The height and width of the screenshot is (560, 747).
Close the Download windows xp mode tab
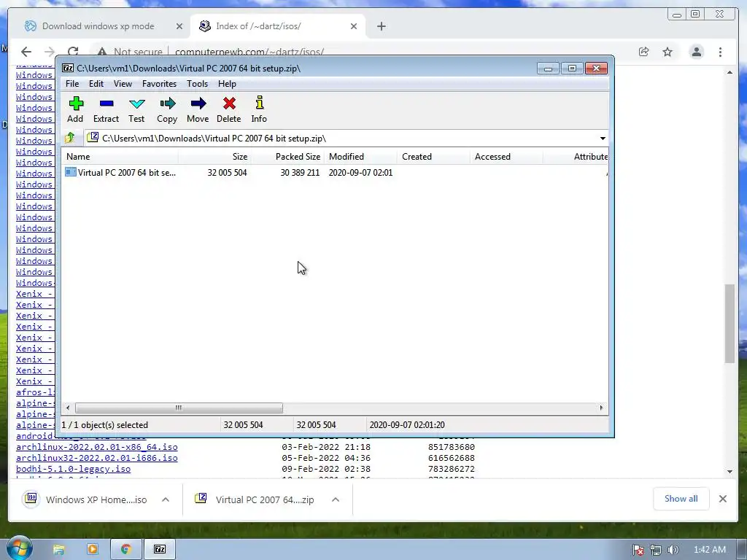(179, 27)
